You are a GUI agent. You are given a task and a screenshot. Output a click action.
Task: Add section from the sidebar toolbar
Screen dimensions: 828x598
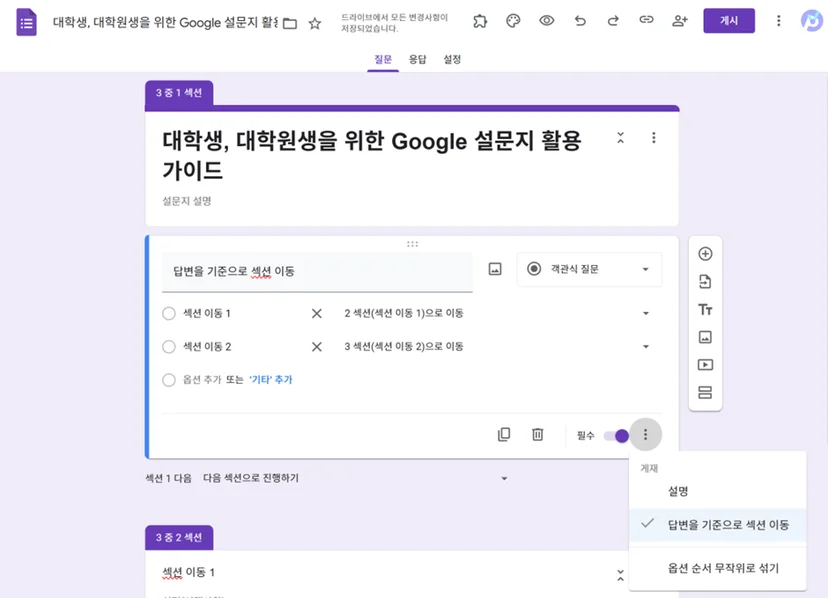pos(705,393)
